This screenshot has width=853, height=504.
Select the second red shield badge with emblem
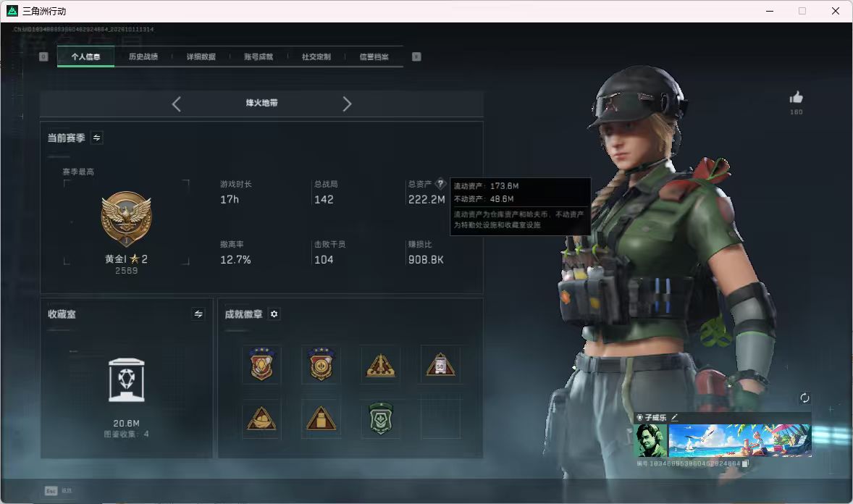click(x=321, y=364)
